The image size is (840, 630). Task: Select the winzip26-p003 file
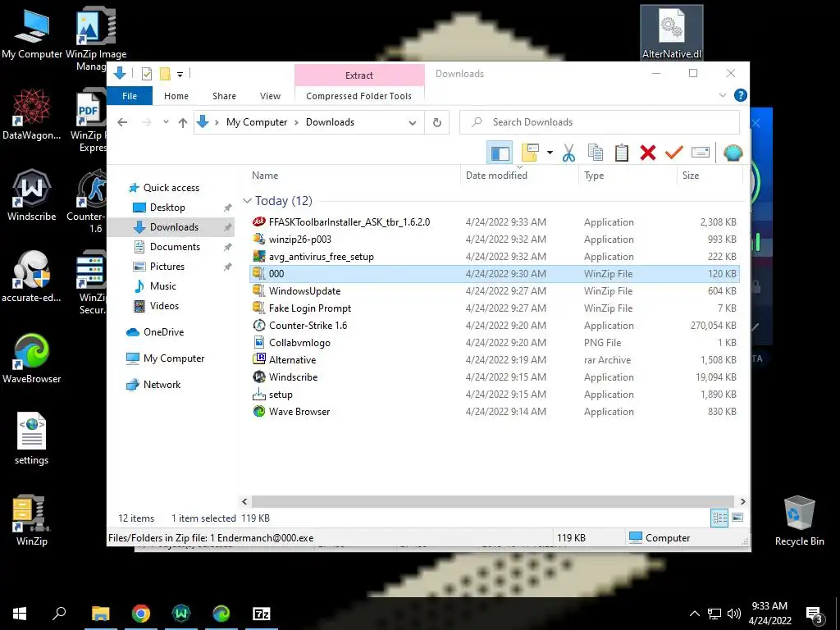pos(495,240)
